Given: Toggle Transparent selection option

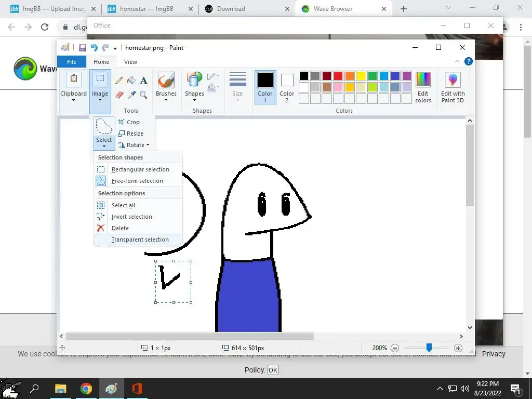Looking at the screenshot, I should (138, 240).
